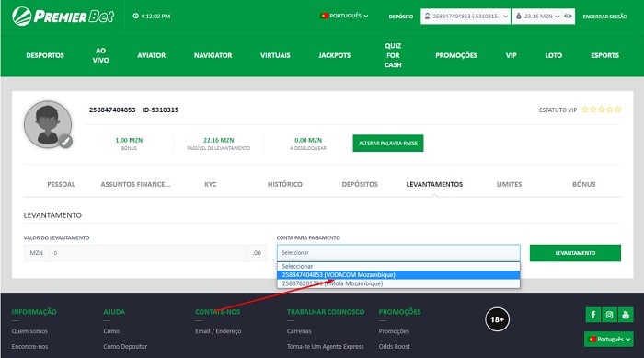The image size is (644, 358).
Task: Switch to the Assuntos Financeiros tab
Action: (x=135, y=185)
